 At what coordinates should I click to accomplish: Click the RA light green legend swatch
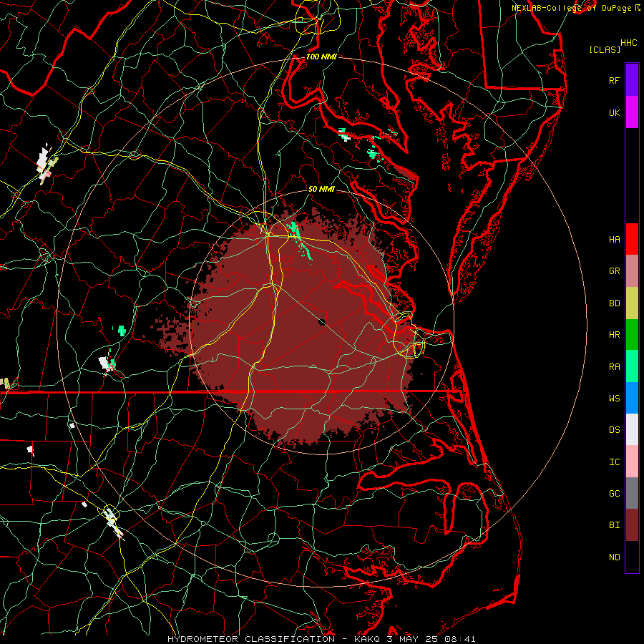pos(632,366)
